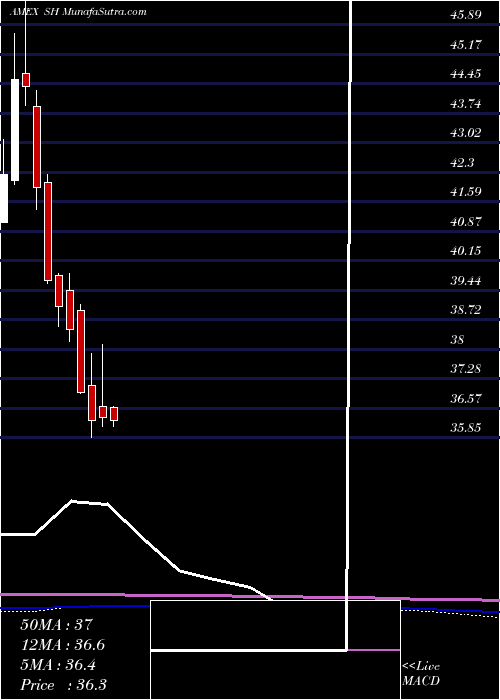Select the 35.85 price axis label
The height and width of the screenshot is (700, 500).
466,428
